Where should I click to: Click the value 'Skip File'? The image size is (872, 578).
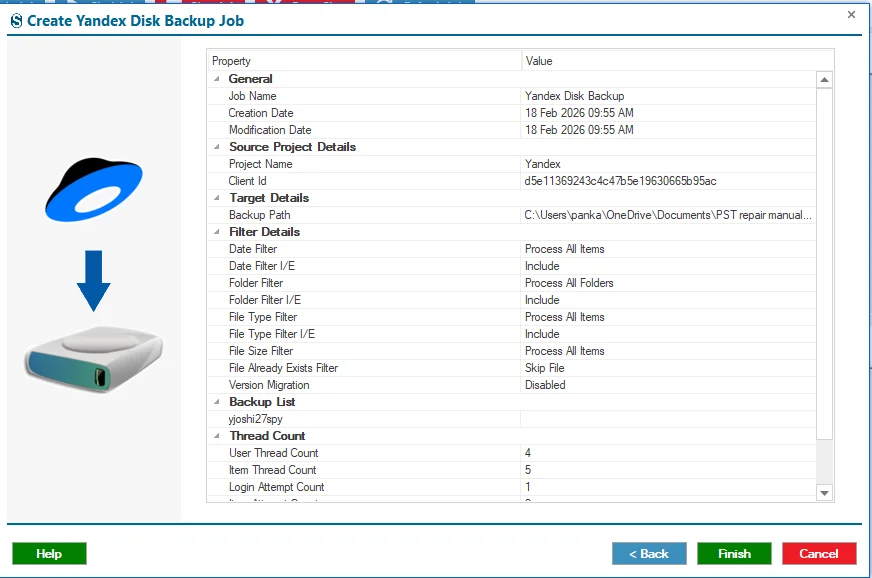544,368
